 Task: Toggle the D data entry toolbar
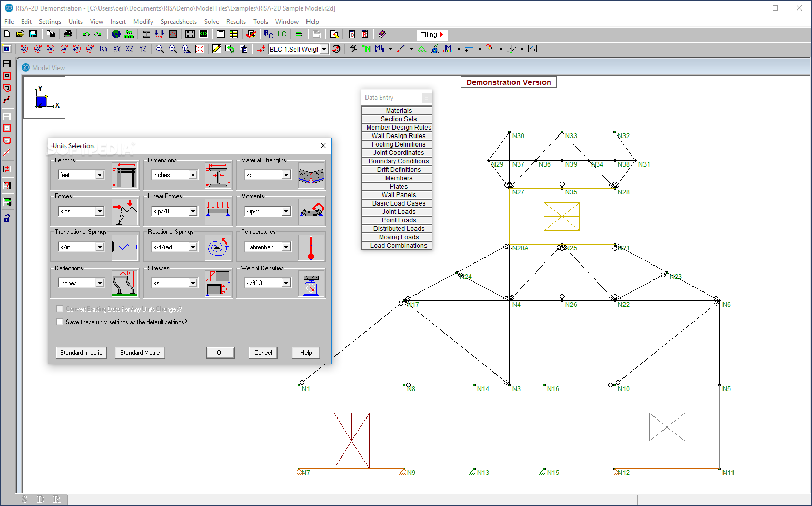pyautogui.click(x=352, y=34)
